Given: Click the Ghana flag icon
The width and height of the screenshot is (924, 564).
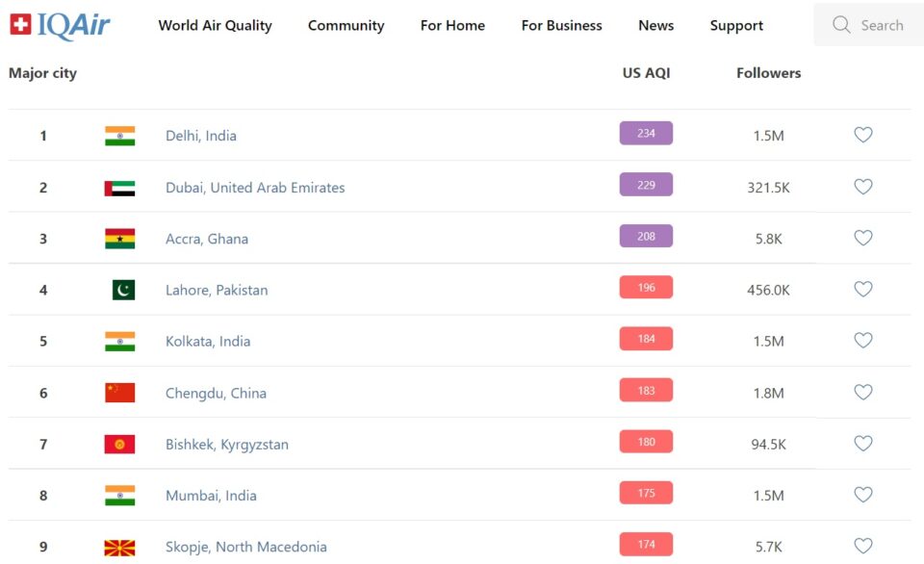Looking at the screenshot, I should tap(119, 239).
